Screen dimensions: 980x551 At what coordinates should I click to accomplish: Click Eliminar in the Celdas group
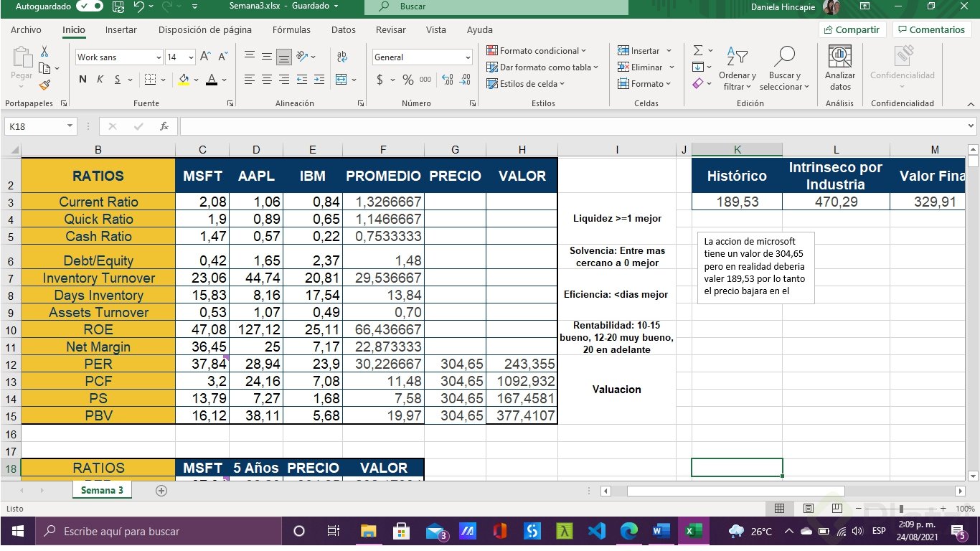[646, 67]
